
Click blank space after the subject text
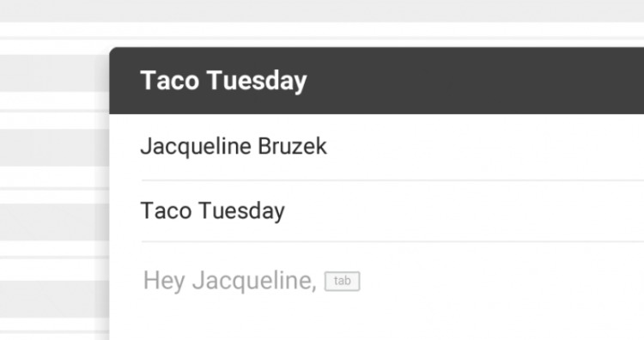(464, 211)
